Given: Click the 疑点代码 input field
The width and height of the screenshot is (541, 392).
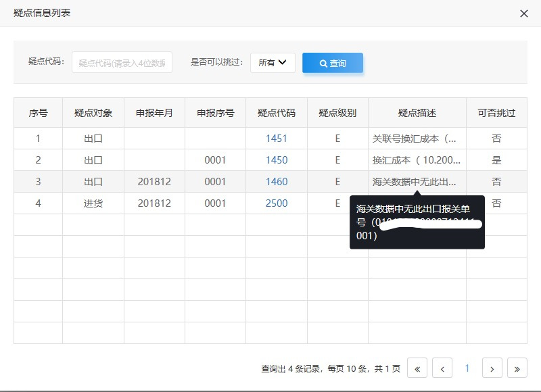Looking at the screenshot, I should pyautogui.click(x=122, y=62).
